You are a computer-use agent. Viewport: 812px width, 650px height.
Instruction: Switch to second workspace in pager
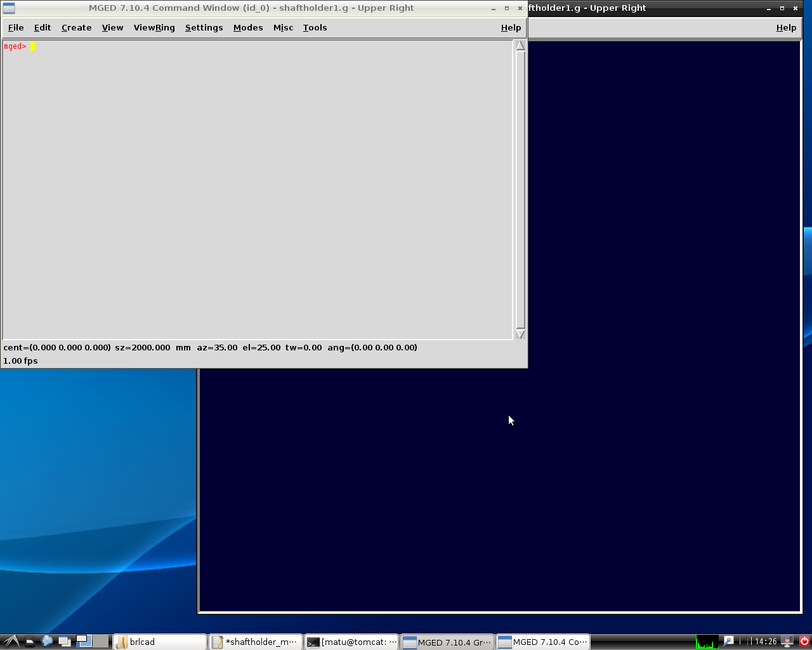101,641
